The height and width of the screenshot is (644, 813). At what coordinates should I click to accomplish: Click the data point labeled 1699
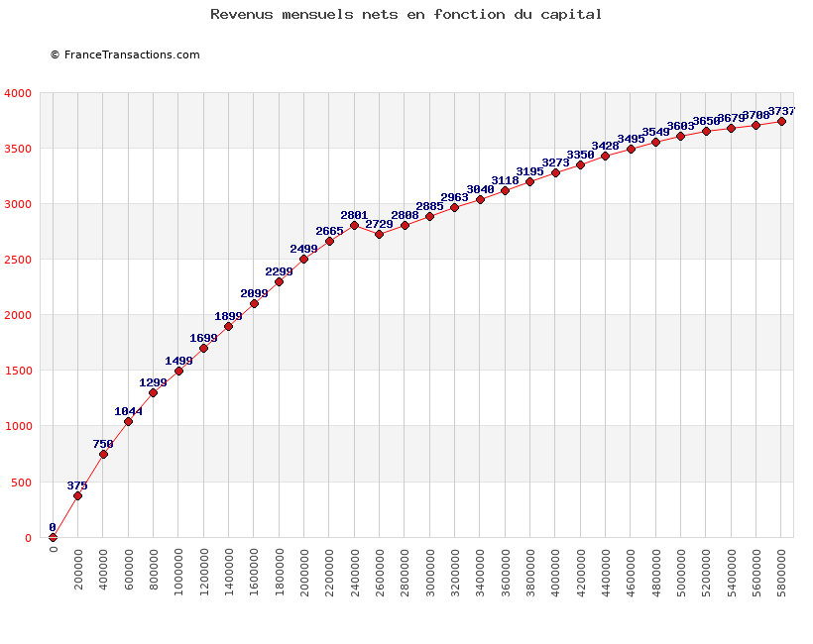coord(204,349)
